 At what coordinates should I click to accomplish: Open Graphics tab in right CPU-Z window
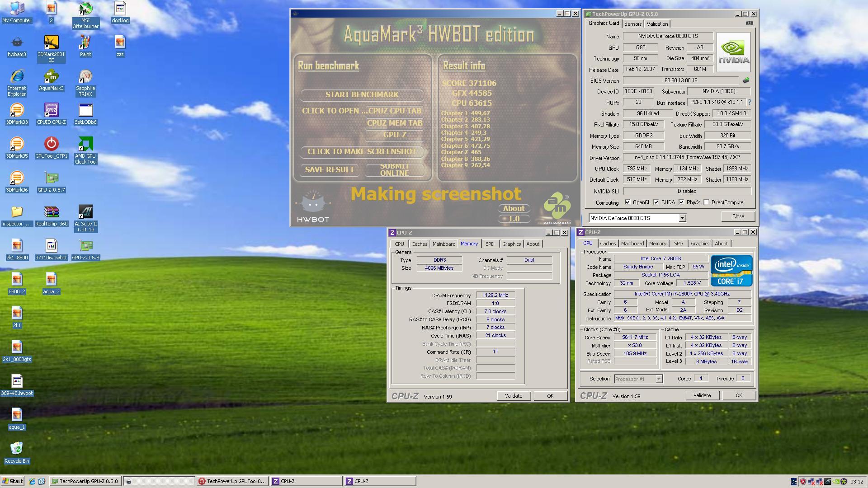[700, 244]
